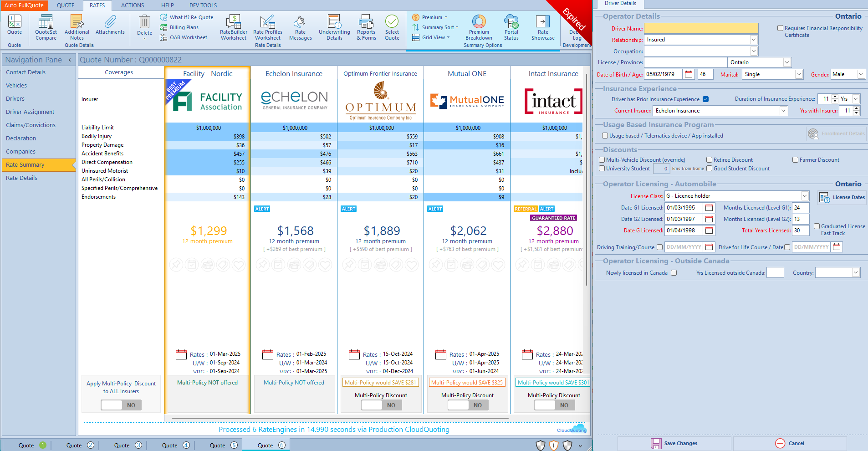This screenshot has width=868, height=451.
Task: Open Date G Licensed calendar picker
Action: click(x=709, y=231)
